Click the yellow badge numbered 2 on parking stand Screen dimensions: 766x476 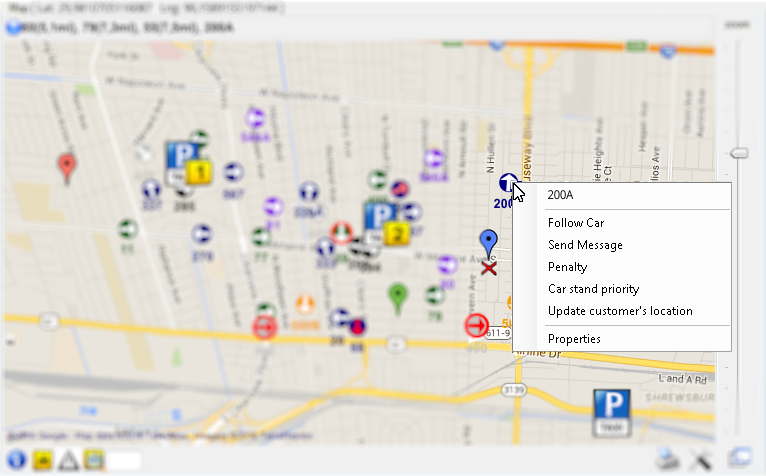[x=396, y=233]
